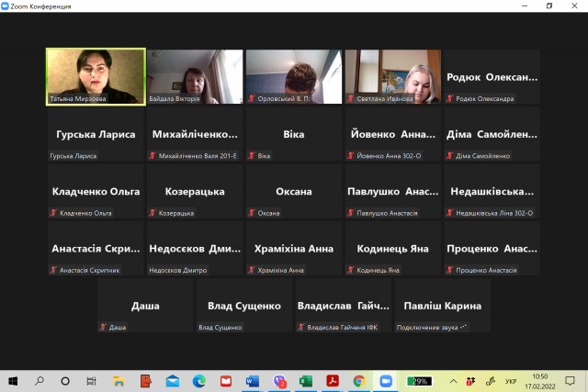
Task: Select the Віка participant tile
Action: [x=294, y=134]
